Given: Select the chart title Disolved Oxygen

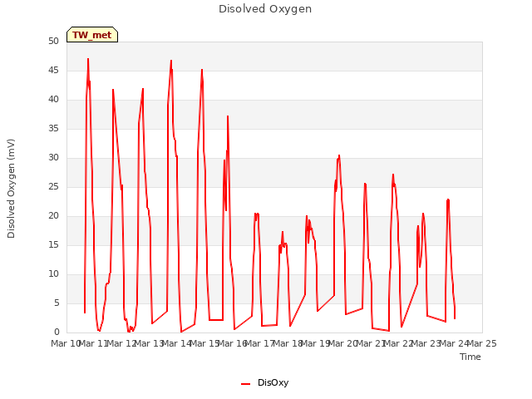Looking at the screenshot, I should [x=265, y=9].
